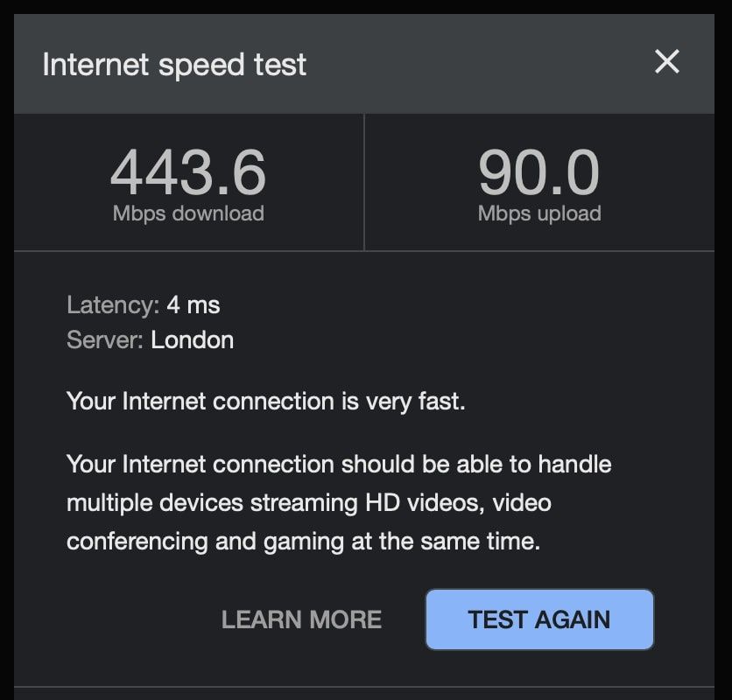732x700 pixels.
Task: Select the 4 ms latency value
Action: (x=194, y=305)
